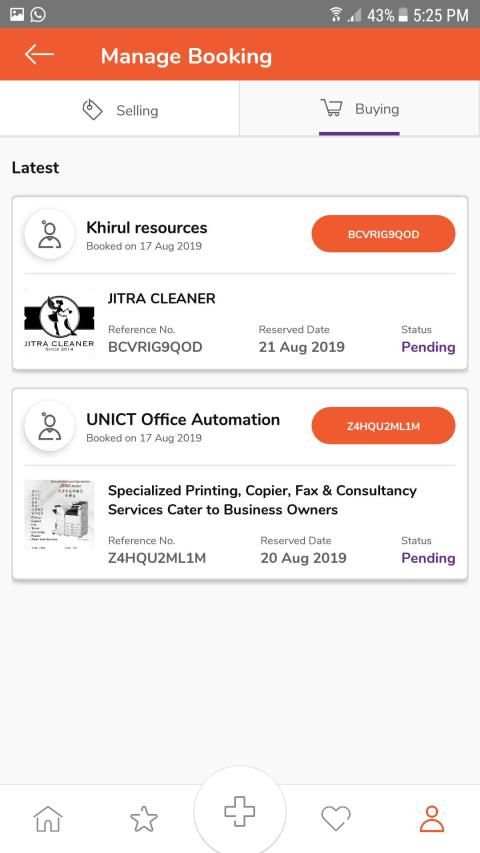480x853 pixels.
Task: Tap WhatsApp notification icon in status bar
Action: [38, 14]
